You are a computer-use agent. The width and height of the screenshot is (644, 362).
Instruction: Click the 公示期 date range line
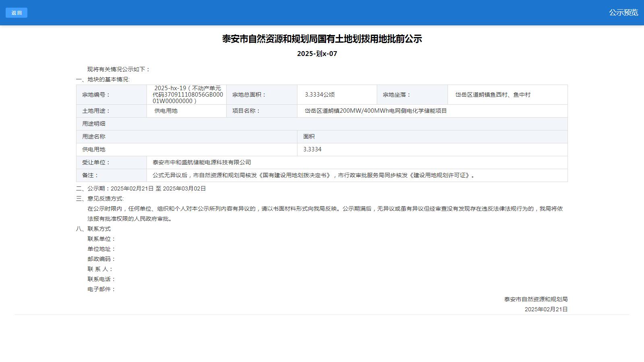pyautogui.click(x=141, y=188)
